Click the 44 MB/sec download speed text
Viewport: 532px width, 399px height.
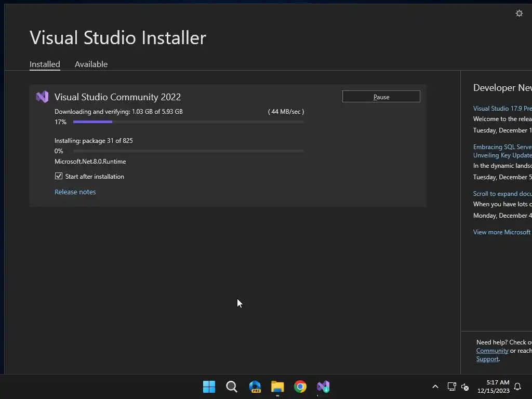click(x=286, y=112)
